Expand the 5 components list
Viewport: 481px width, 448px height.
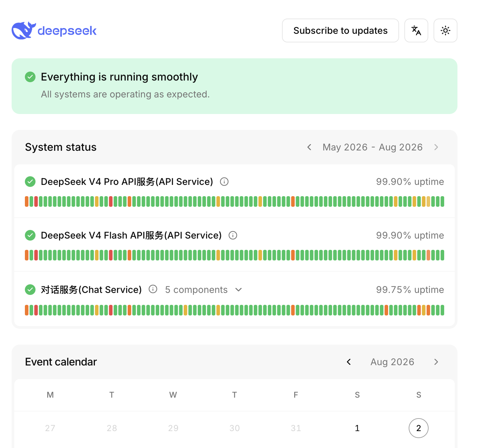[204, 290]
